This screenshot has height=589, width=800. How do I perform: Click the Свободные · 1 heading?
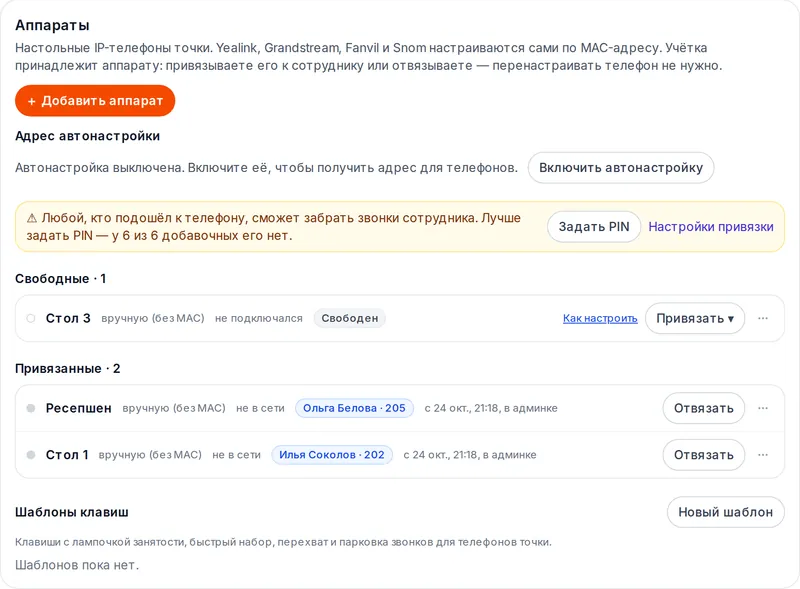tap(60, 279)
